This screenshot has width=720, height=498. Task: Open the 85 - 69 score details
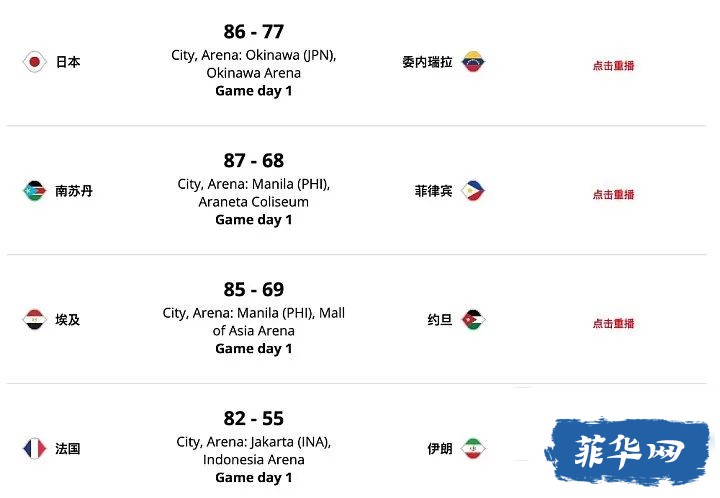click(253, 290)
